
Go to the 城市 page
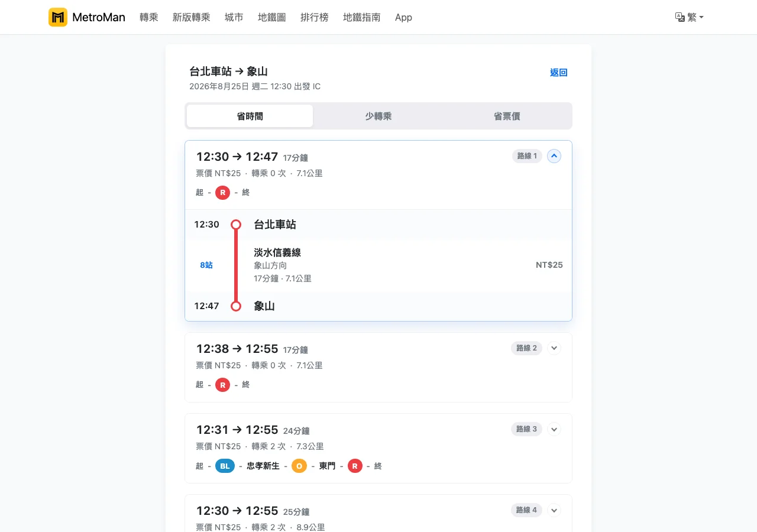click(234, 17)
